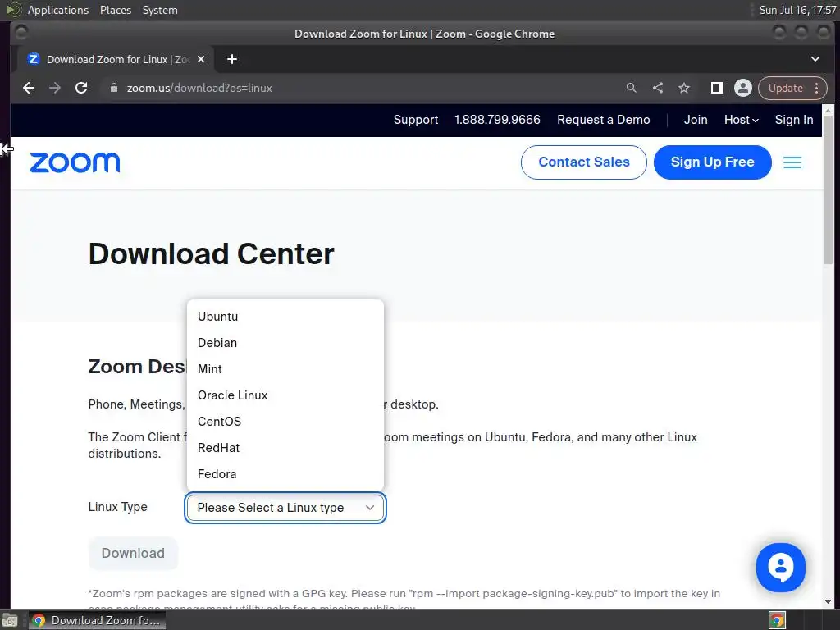This screenshot has width=840, height=630.
Task: Click the phone number 1.888.799.9666
Action: pyautogui.click(x=497, y=120)
